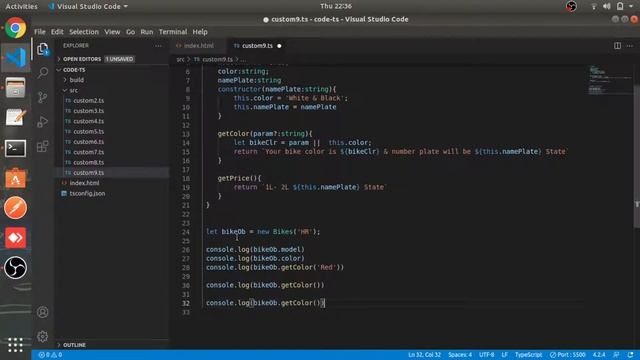The width and height of the screenshot is (640, 360).
Task: Open the Manage gear in activity bar
Action: pos(42,336)
